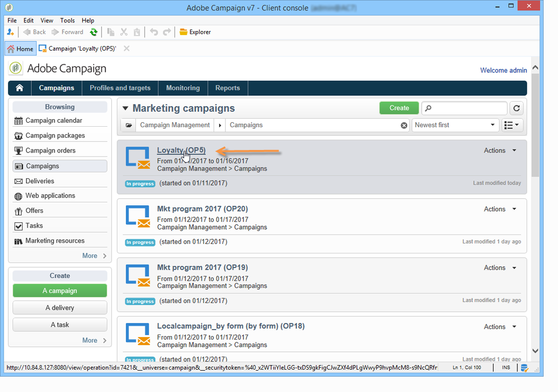Click the page scrollbar down arrow
The width and height of the screenshot is (558, 392).
pyautogui.click(x=535, y=351)
